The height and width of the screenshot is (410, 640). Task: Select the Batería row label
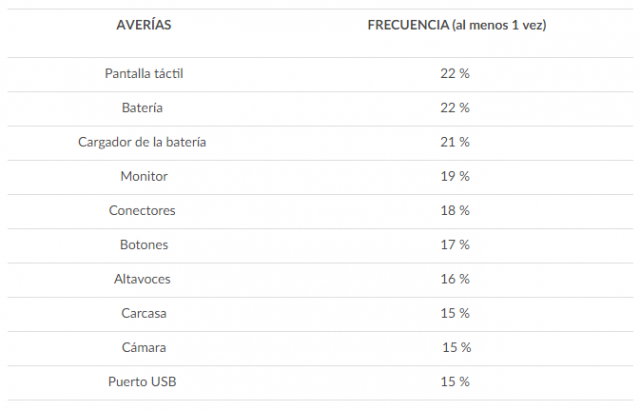pyautogui.click(x=143, y=108)
